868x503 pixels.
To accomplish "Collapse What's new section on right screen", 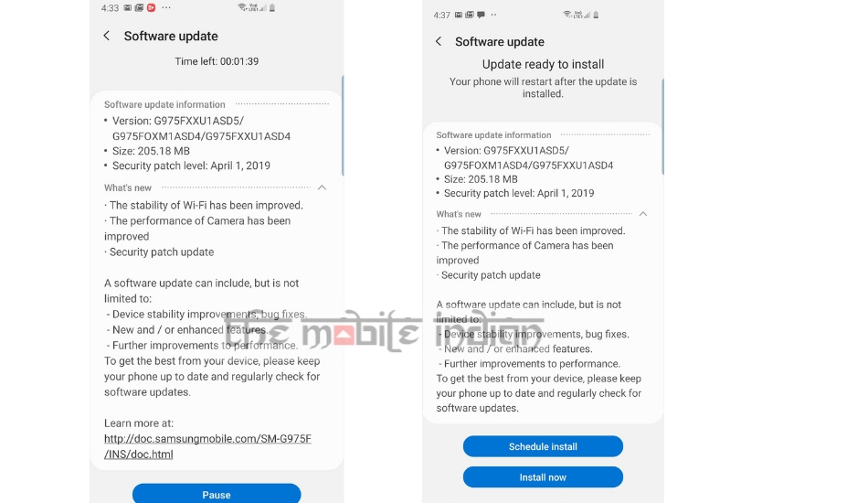I will click(642, 214).
